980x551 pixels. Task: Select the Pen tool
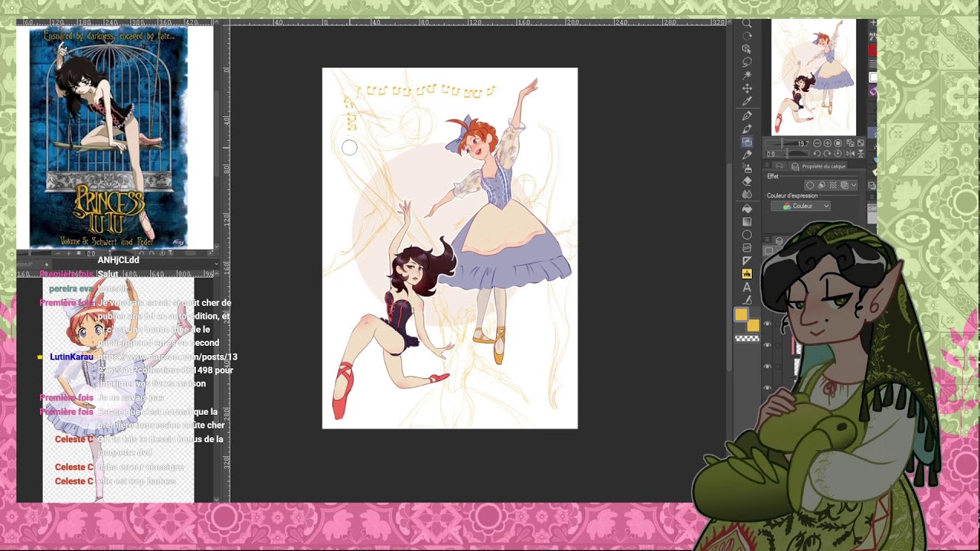click(x=747, y=116)
